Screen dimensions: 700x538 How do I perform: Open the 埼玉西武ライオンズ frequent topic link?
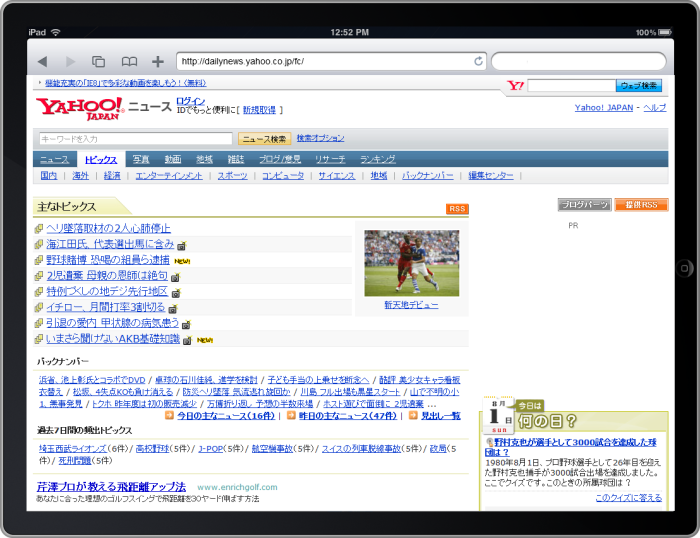(73, 449)
